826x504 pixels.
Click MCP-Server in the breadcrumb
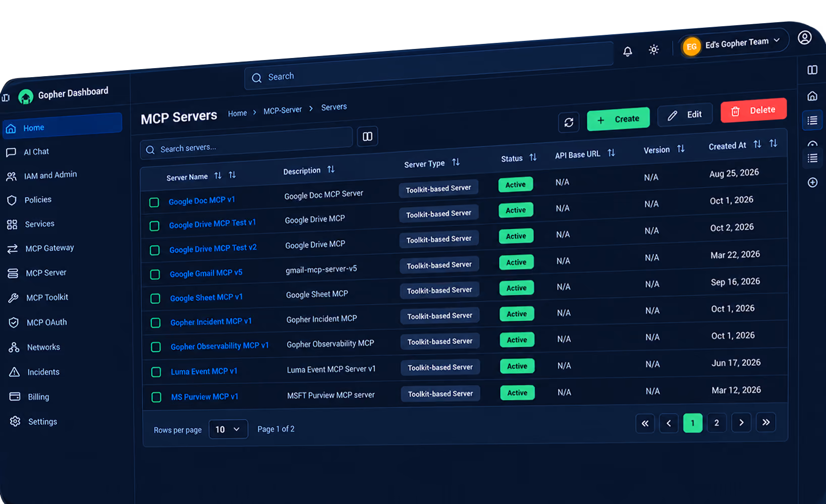(x=283, y=110)
